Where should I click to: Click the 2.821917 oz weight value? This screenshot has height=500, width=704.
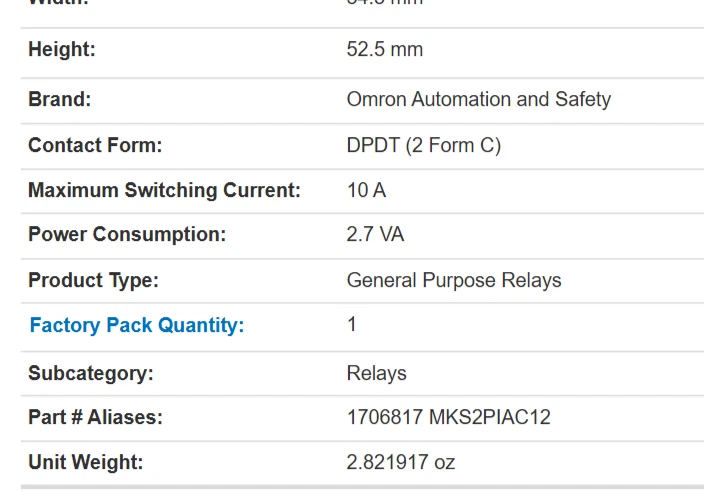[x=401, y=462]
